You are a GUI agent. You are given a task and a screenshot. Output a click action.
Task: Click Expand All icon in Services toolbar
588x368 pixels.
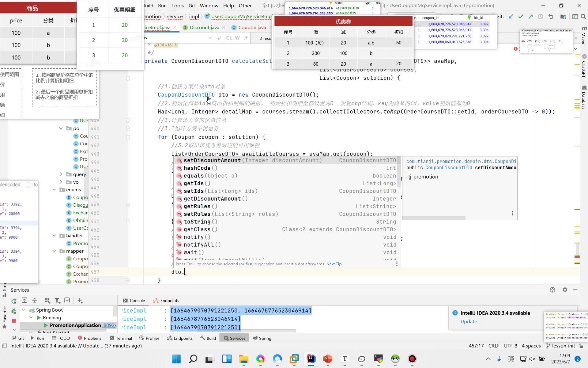[24, 301]
